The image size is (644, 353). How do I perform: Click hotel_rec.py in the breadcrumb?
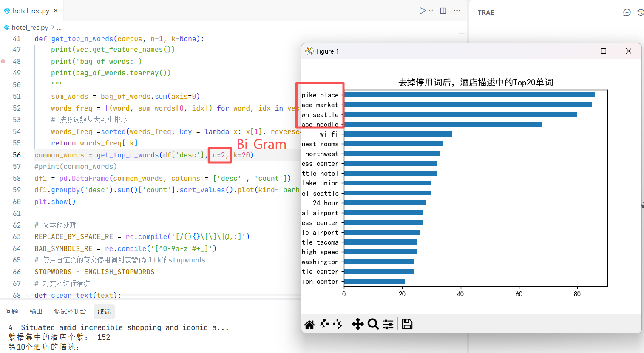30,27
